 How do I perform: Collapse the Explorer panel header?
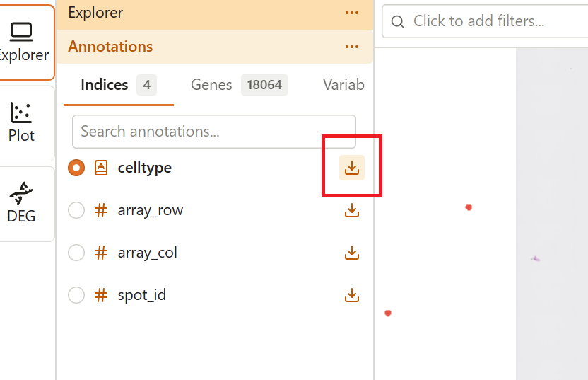pyautogui.click(x=215, y=13)
